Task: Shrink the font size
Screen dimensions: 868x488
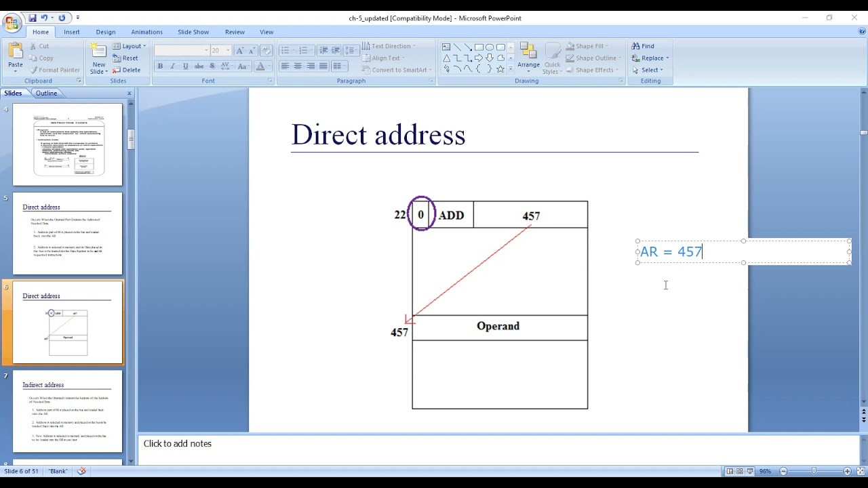Action: [x=252, y=51]
